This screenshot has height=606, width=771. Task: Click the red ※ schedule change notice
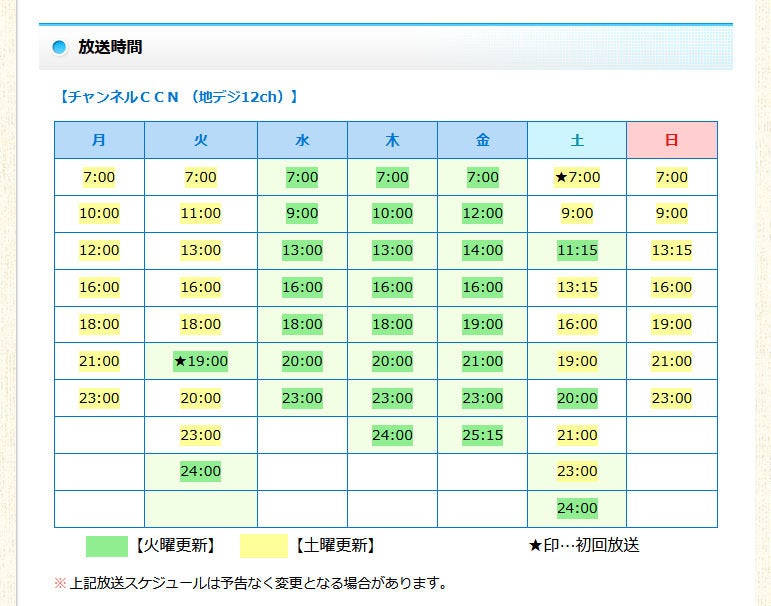point(251,583)
